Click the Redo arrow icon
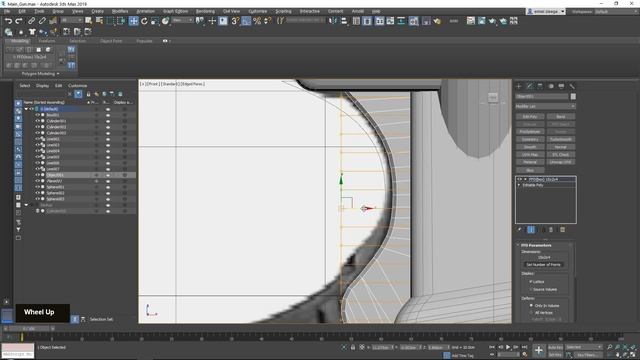Viewport: 640px width, 360px height. pos(18,21)
